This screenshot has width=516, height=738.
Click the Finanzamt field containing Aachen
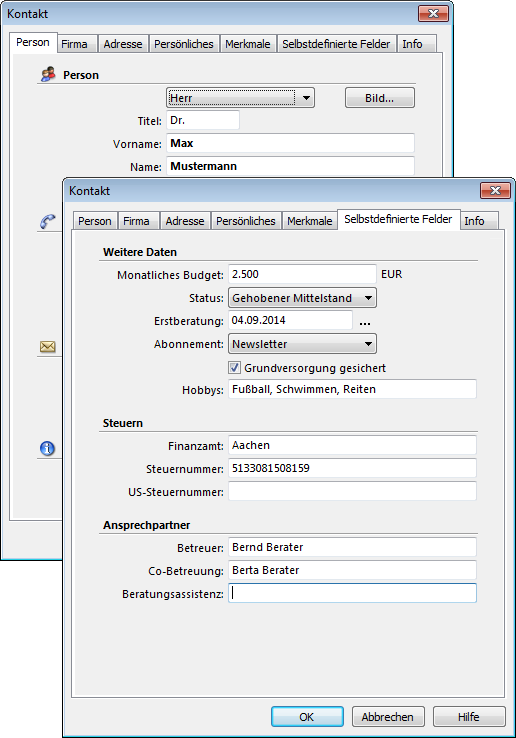pos(352,445)
